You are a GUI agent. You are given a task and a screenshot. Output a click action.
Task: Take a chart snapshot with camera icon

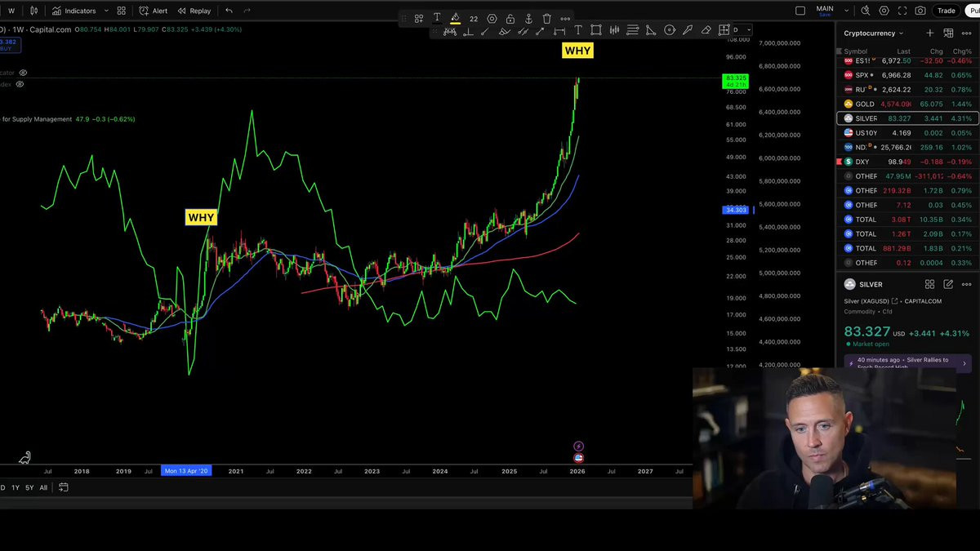coord(920,11)
